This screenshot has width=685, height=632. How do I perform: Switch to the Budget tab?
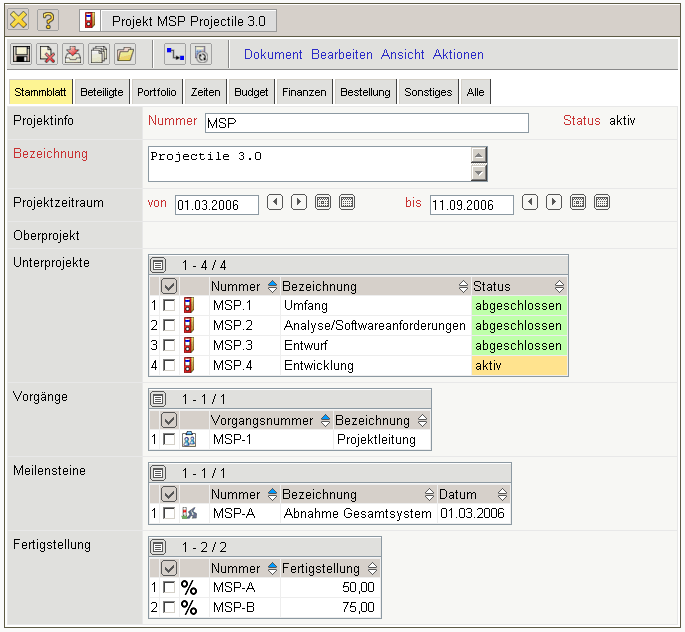[x=251, y=92]
